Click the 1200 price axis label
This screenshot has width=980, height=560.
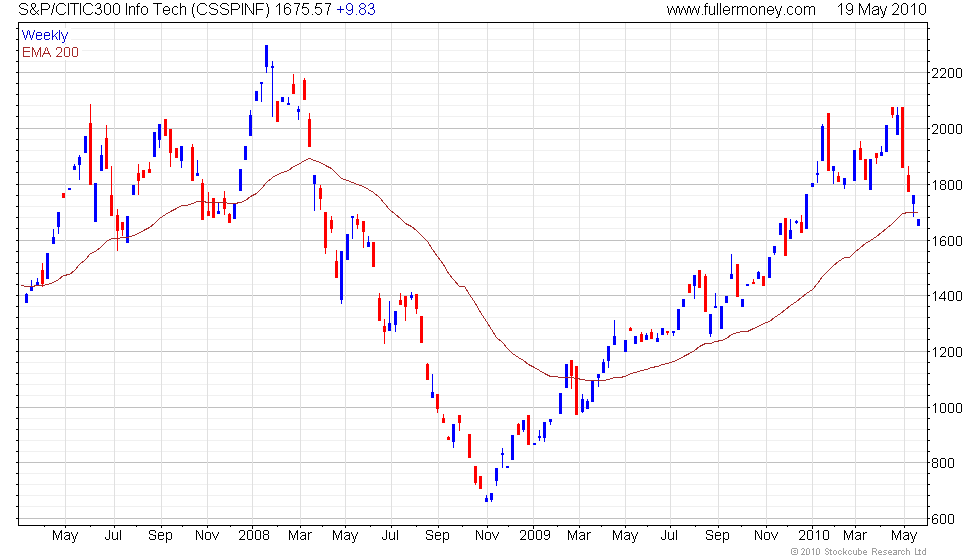click(948, 352)
